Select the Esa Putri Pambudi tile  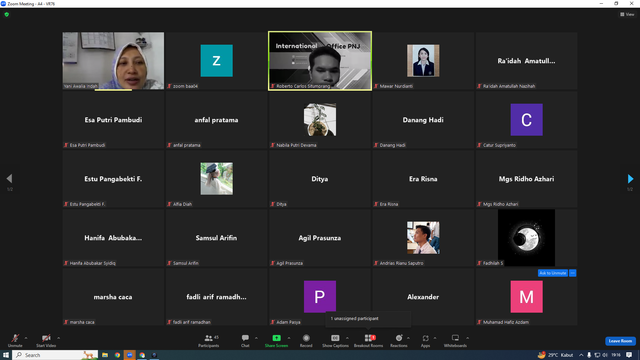[x=113, y=120]
